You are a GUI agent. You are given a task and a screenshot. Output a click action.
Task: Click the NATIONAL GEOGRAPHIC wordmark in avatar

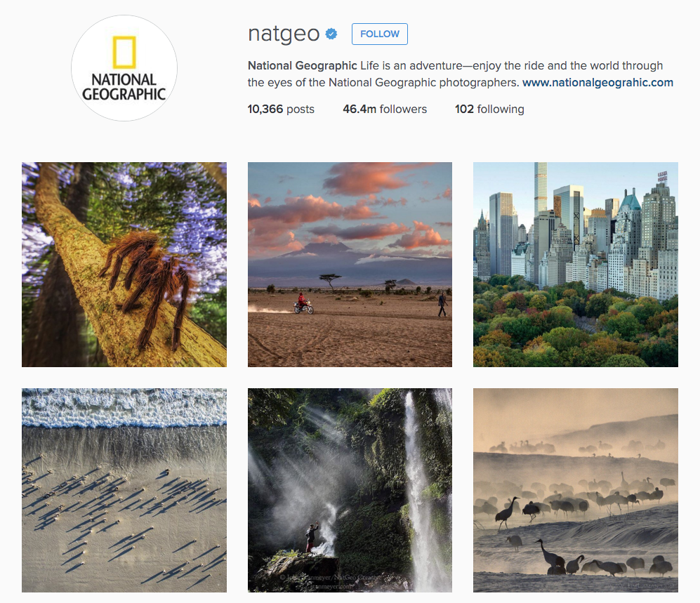pos(124,87)
